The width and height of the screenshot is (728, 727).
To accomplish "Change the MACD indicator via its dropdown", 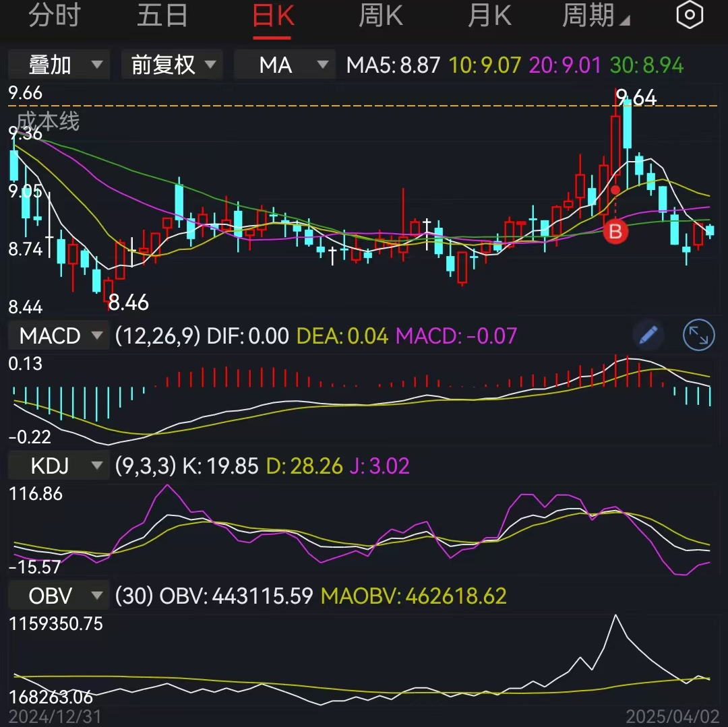I will tap(58, 335).
